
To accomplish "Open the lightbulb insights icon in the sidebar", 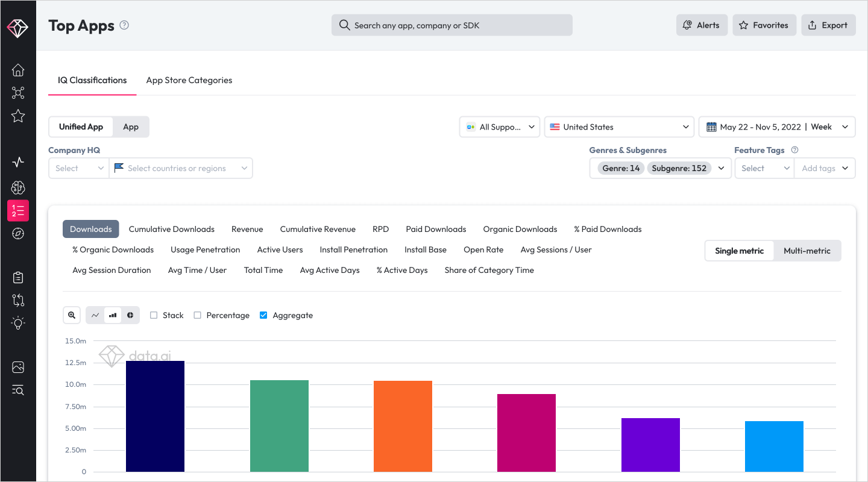I will 18,323.
